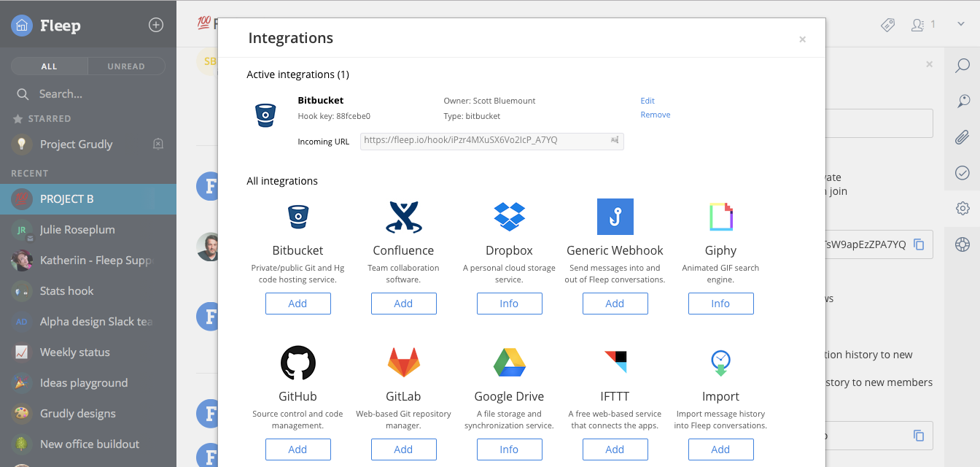
Task: Click the Generic Webhook hook icon
Action: click(615, 217)
